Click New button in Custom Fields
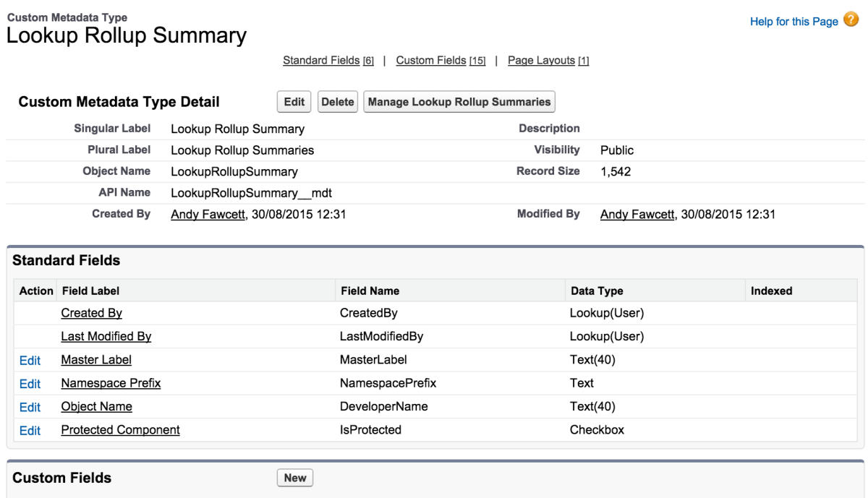This screenshot has height=498, width=868. 295,478
